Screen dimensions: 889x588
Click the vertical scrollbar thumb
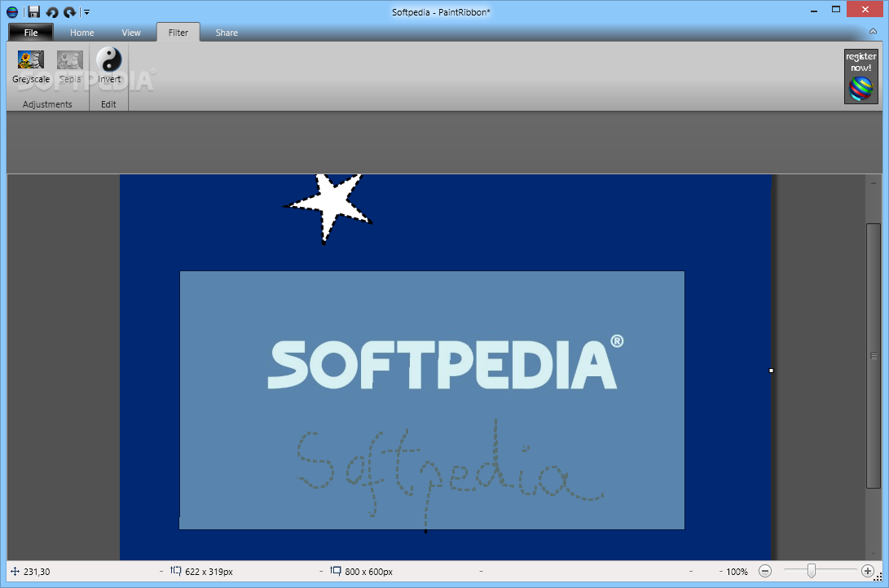pos(874,356)
